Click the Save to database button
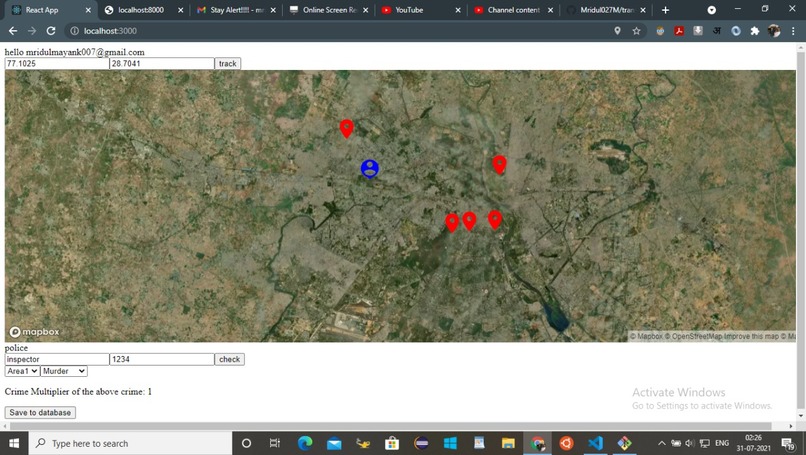Viewport: 806px width, 455px height. 40,412
